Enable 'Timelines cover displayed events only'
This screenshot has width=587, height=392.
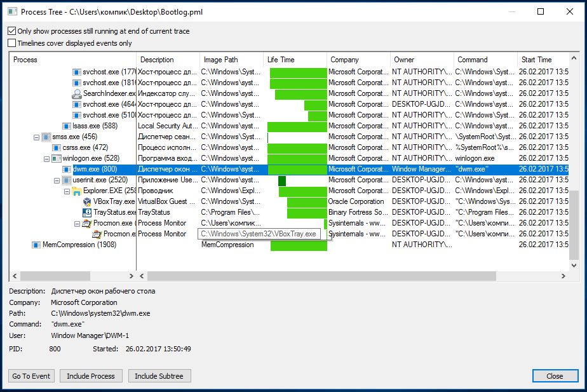[x=12, y=43]
